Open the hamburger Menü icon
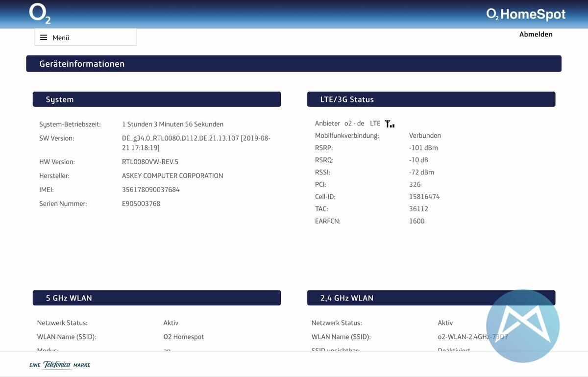 pos(44,38)
